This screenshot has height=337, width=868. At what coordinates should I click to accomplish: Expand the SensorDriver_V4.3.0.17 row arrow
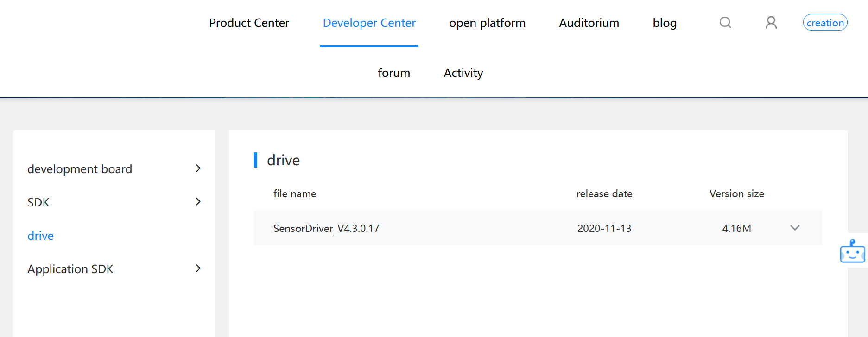(795, 228)
